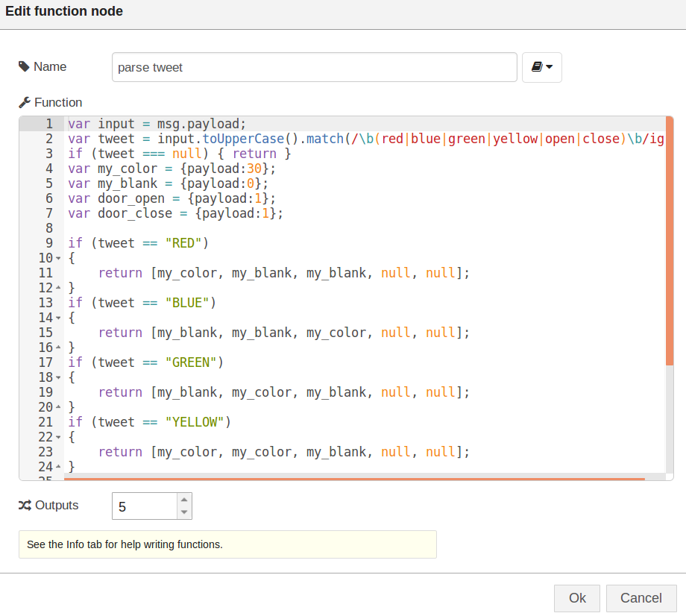The width and height of the screenshot is (686, 616).
Task: Click the tag icon beside Name
Action: pyautogui.click(x=25, y=67)
